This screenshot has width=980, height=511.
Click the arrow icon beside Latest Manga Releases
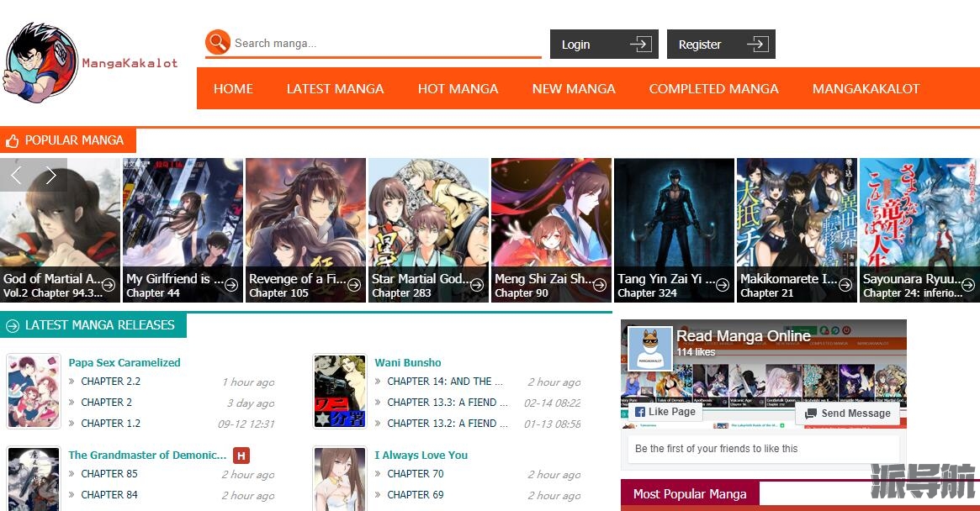[x=12, y=325]
